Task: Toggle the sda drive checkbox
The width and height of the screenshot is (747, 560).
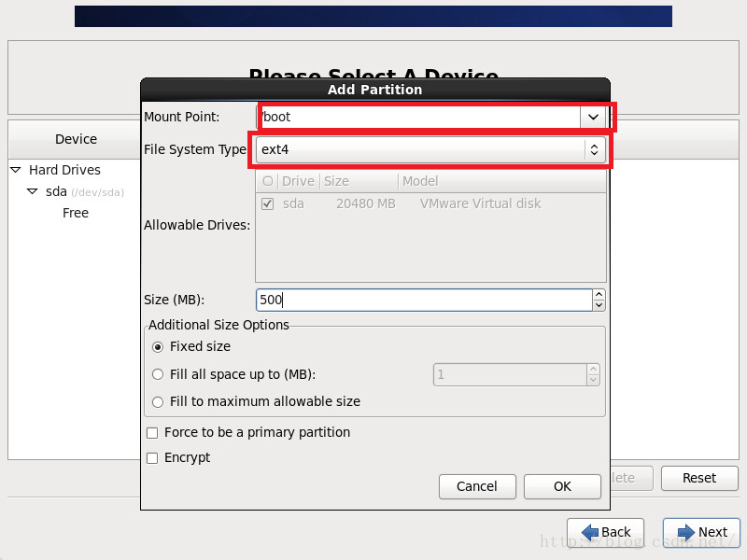Action: [x=268, y=203]
